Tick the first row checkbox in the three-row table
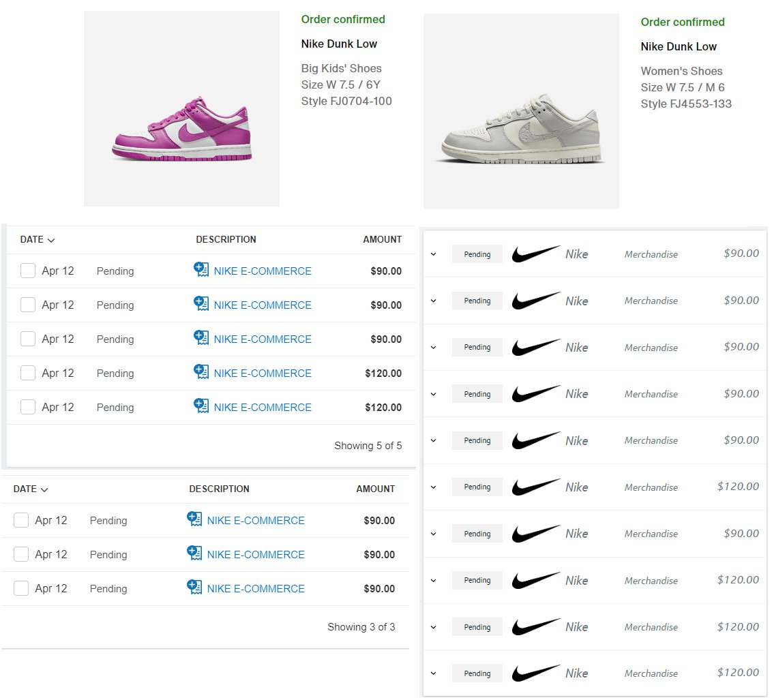Image resolution: width=774 pixels, height=700 pixels. click(x=20, y=521)
